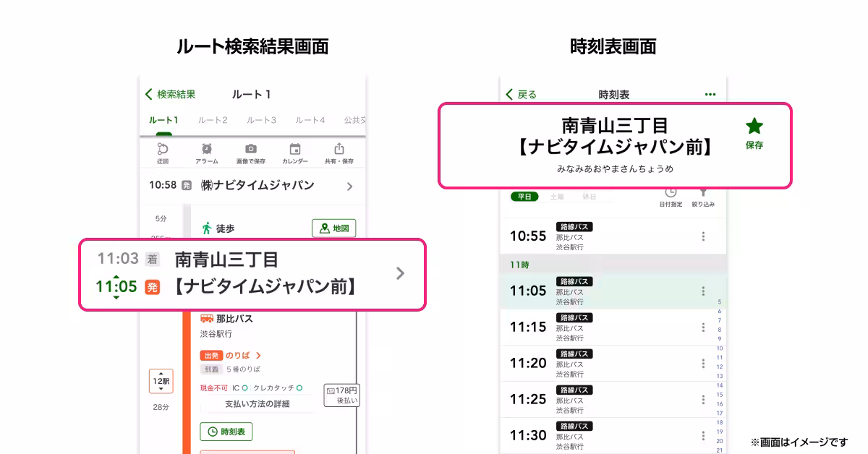
Task: Open chevron beside 南青山三丁目 stop
Action: tap(401, 273)
